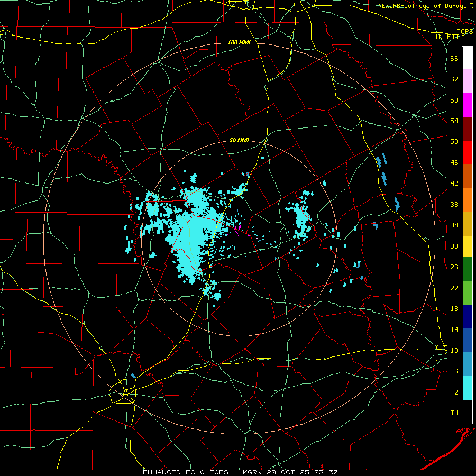The height and width of the screenshot is (476, 476).
Task: Click the 03:37 timestamp
Action: 325,472
